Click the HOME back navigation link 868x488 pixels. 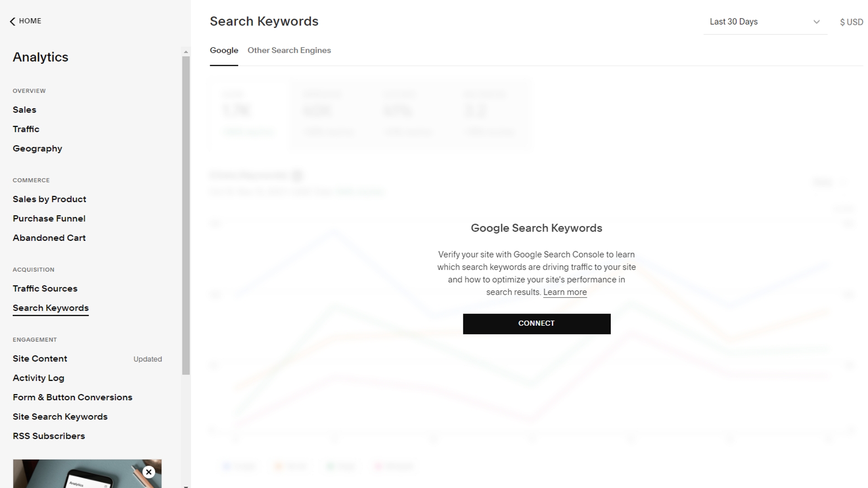coord(24,21)
